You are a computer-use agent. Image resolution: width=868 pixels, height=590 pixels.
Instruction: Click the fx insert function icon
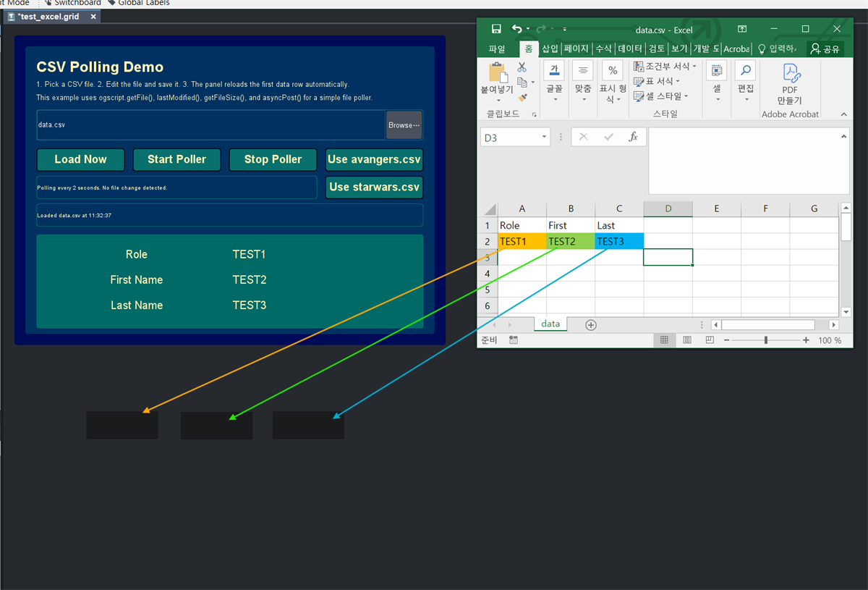(x=633, y=137)
